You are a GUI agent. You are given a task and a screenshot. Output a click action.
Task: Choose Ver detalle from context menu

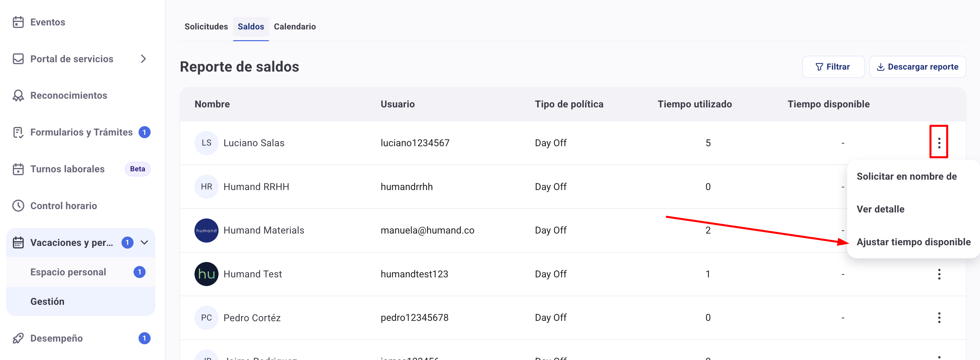880,209
